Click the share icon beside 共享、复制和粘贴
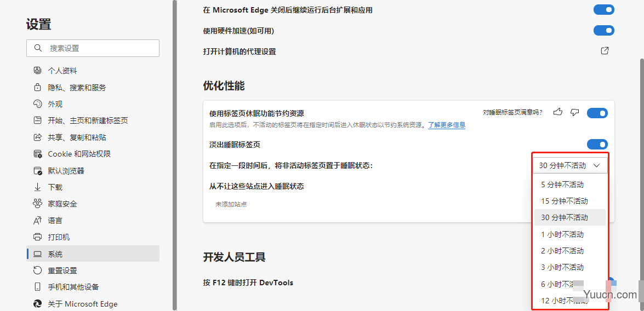Image resolution: width=644 pixels, height=311 pixels. click(x=37, y=137)
